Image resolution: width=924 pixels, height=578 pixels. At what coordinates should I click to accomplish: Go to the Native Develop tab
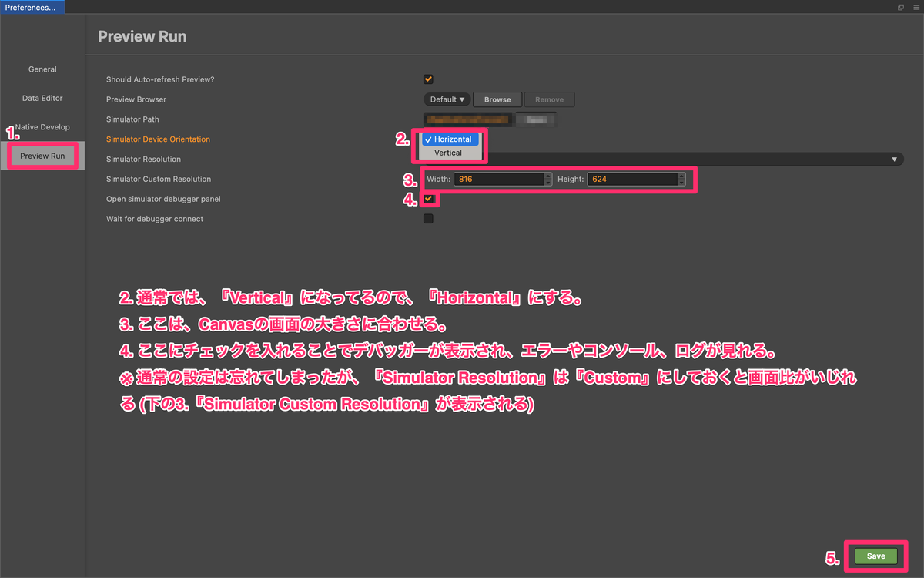click(x=42, y=127)
